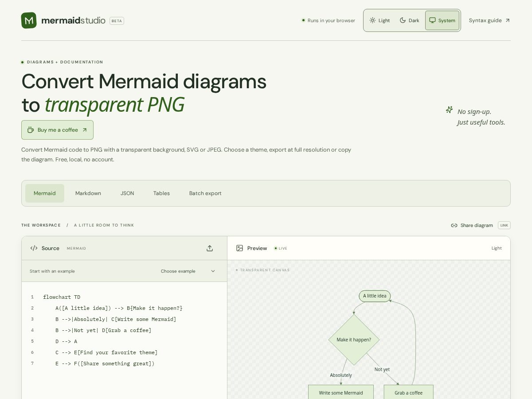This screenshot has width=532, height=399.
Task: Click the 'Light' label in Preview header
Action: (x=497, y=248)
